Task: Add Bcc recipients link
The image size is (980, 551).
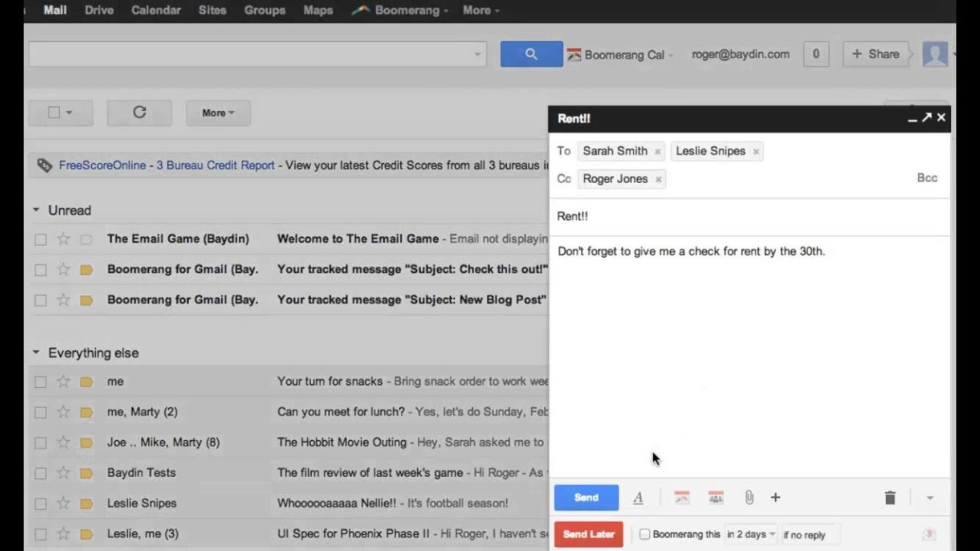Action: (x=927, y=178)
